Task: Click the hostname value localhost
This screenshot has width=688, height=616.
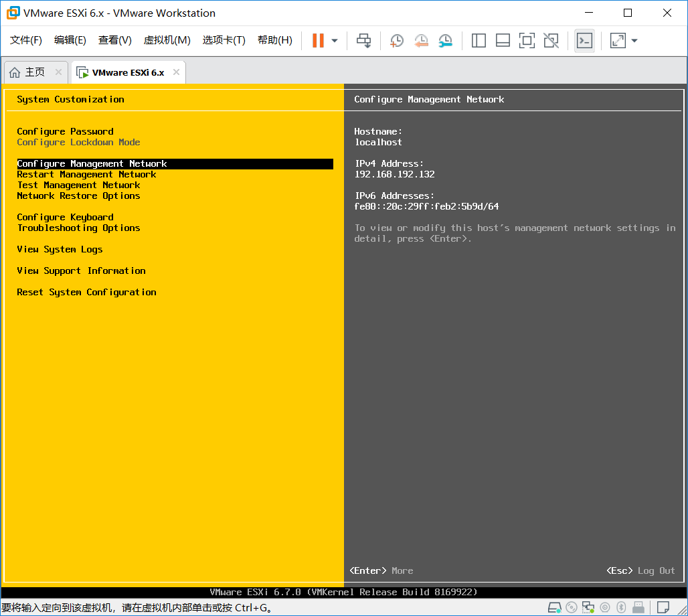Action: click(378, 142)
